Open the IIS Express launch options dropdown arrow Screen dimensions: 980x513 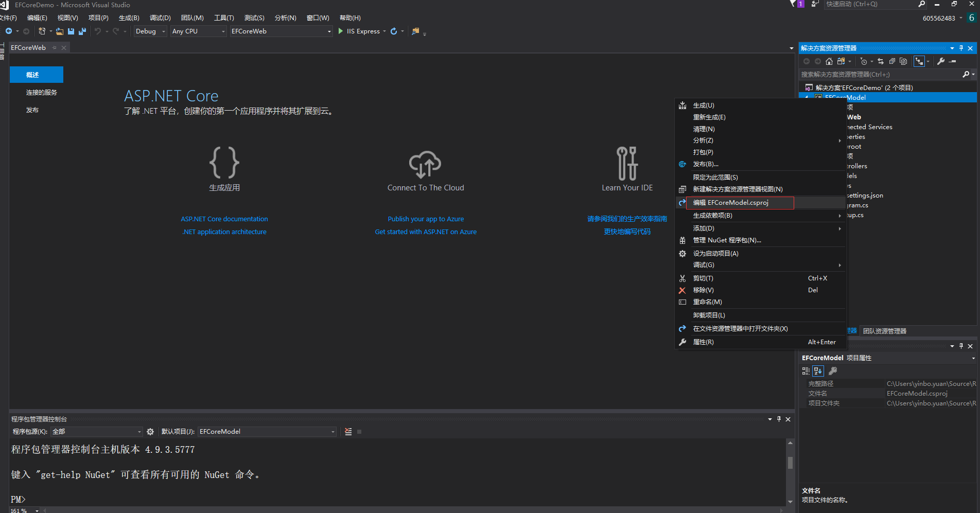pyautogui.click(x=384, y=31)
